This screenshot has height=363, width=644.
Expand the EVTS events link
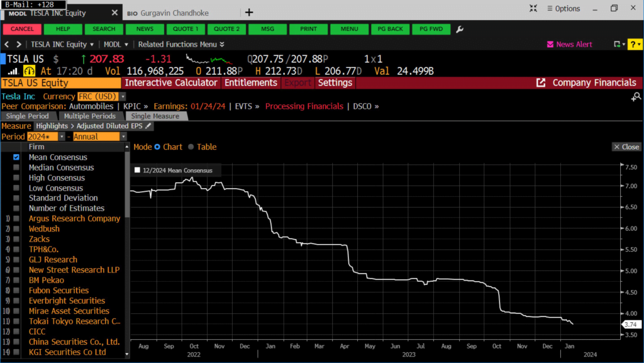pyautogui.click(x=247, y=106)
